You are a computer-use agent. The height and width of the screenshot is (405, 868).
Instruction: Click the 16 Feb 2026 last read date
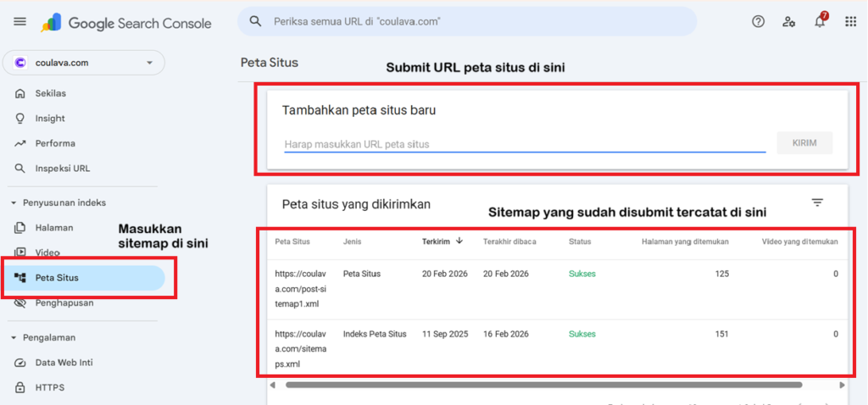click(505, 334)
